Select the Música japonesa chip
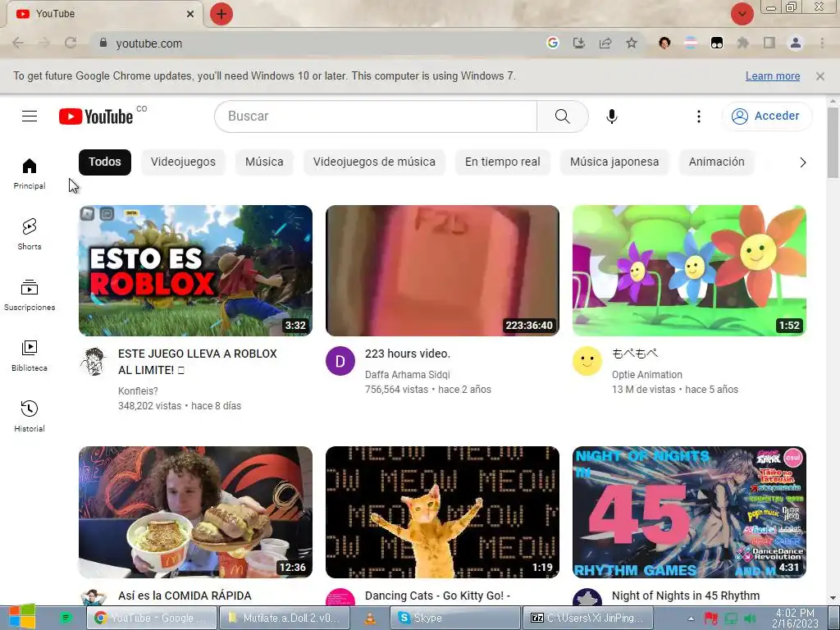840x630 pixels. tap(614, 162)
